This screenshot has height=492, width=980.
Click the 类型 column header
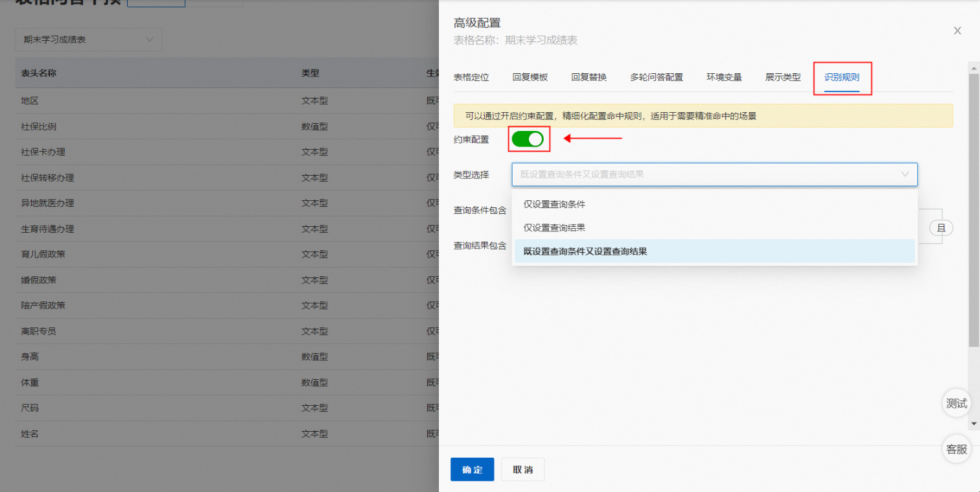(310, 73)
